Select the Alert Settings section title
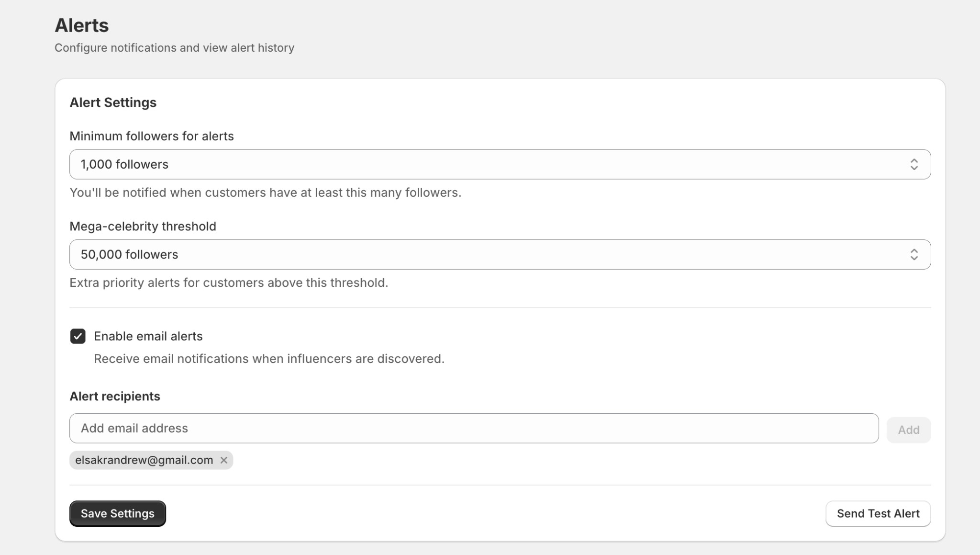 pos(113,102)
